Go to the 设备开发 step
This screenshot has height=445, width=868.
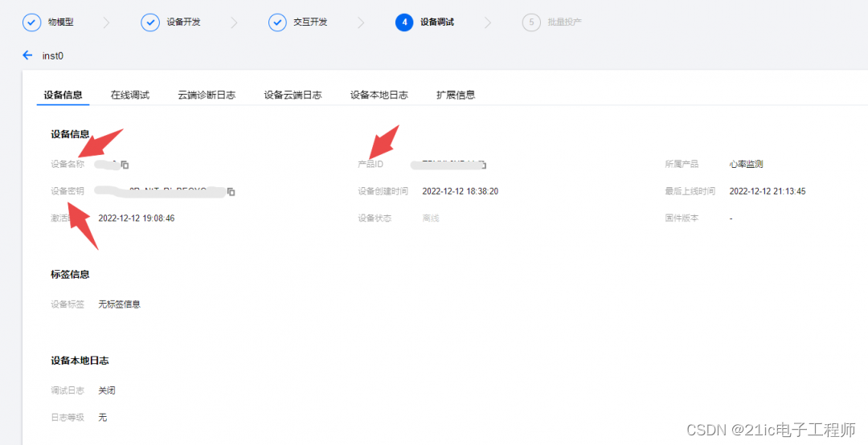click(184, 22)
